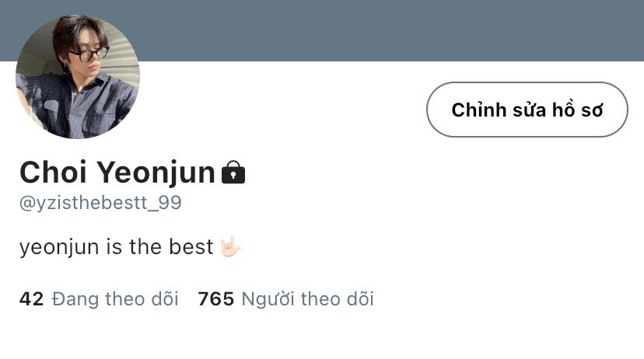Click the 765 followers count number
Screen dimensions: 644x359
(216, 299)
